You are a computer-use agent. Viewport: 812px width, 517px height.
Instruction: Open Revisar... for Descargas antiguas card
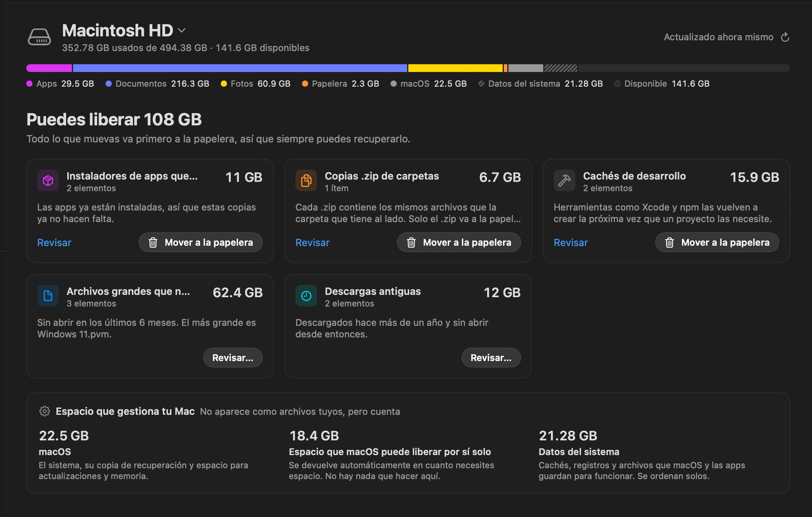coord(491,358)
